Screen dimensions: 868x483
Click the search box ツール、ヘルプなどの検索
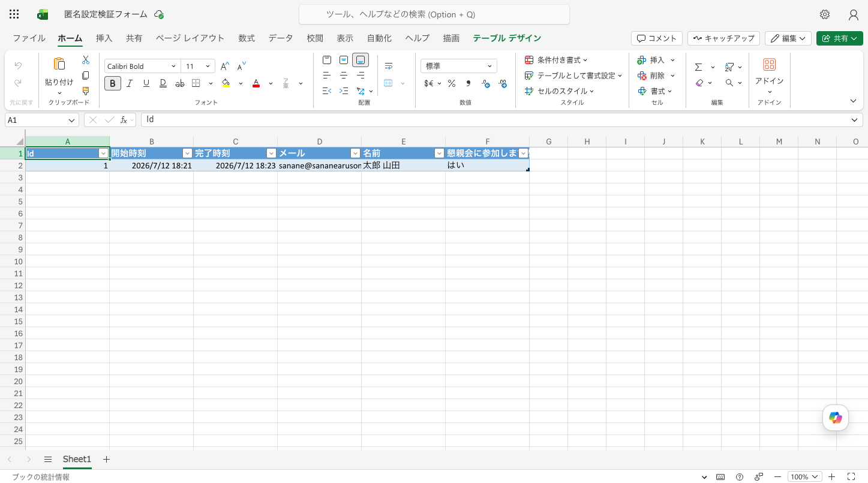434,14
